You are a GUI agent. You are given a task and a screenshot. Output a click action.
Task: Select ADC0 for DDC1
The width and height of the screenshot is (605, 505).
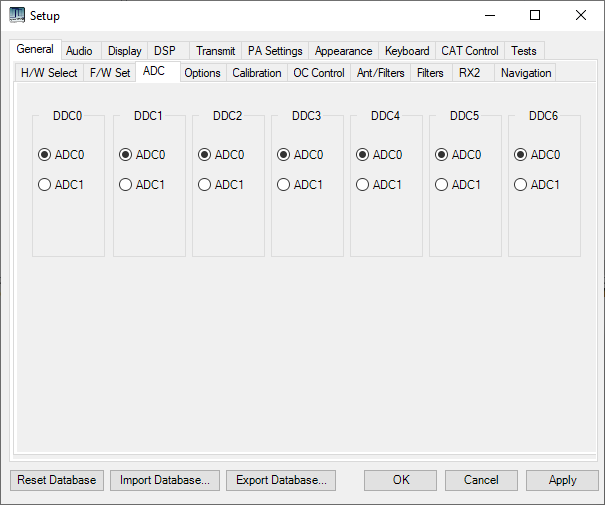pos(142,155)
